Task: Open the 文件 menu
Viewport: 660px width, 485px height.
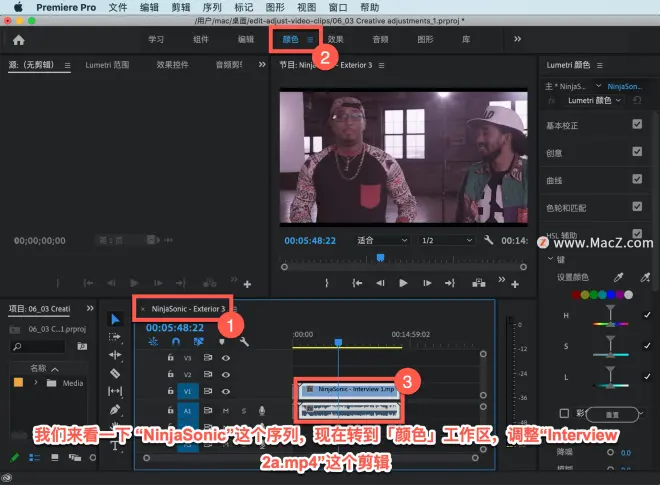Action: click(117, 7)
